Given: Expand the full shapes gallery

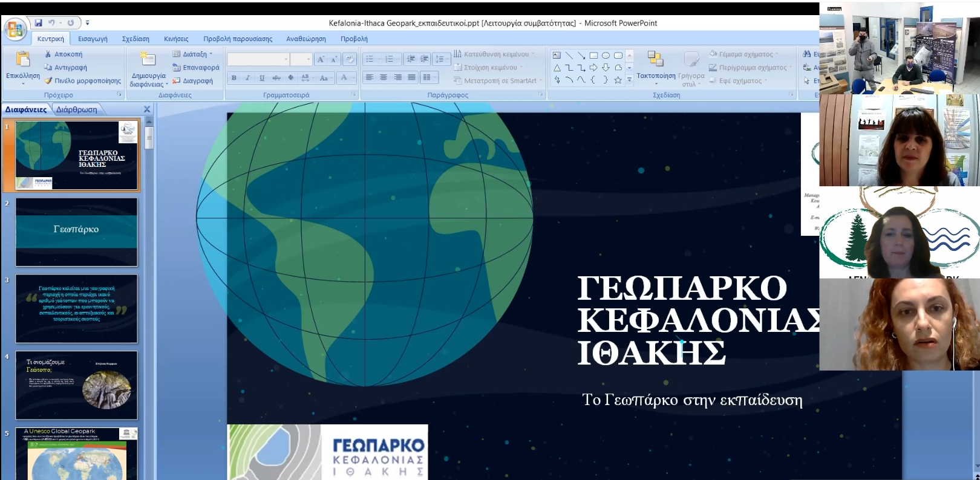Looking at the screenshot, I should pos(629,79).
